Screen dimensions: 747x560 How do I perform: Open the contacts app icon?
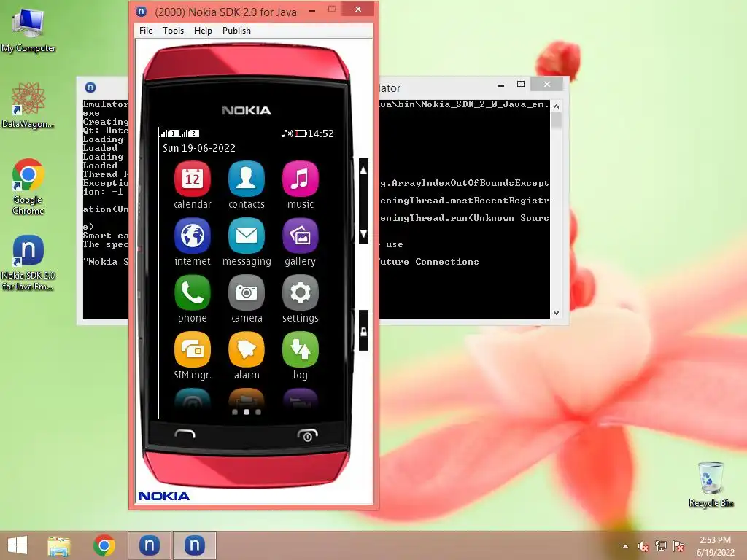pyautogui.click(x=247, y=179)
